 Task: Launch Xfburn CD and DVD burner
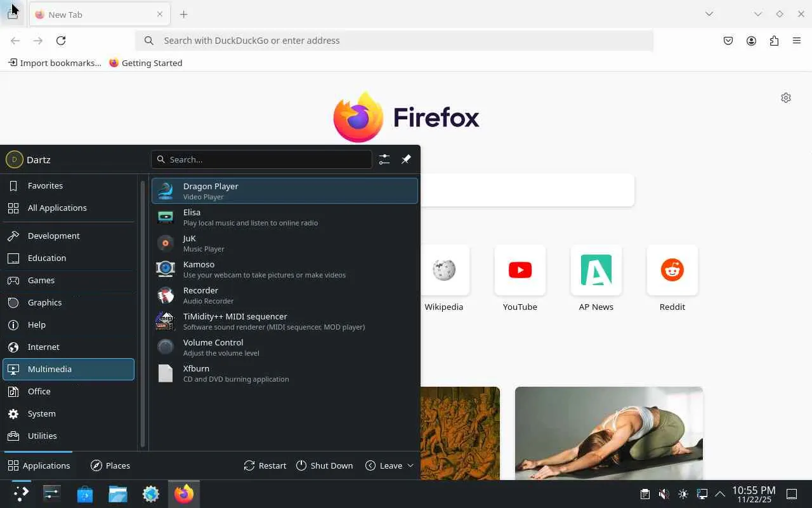(285, 373)
